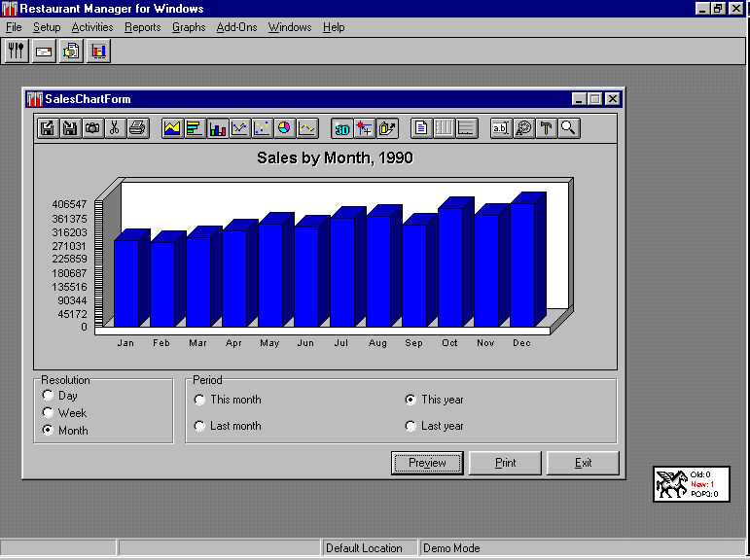The width and height of the screenshot is (750, 560).
Task: Select the pie chart type icon
Action: [284, 127]
